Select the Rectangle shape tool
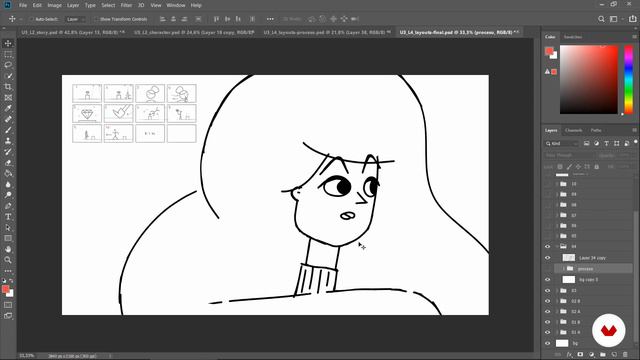The height and width of the screenshot is (360, 640). tap(8, 238)
